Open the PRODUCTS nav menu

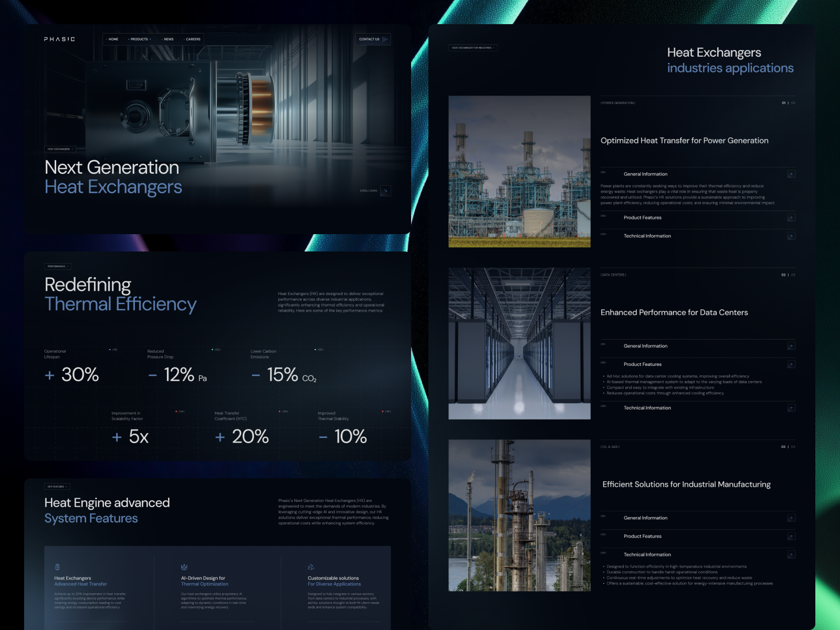(x=140, y=39)
